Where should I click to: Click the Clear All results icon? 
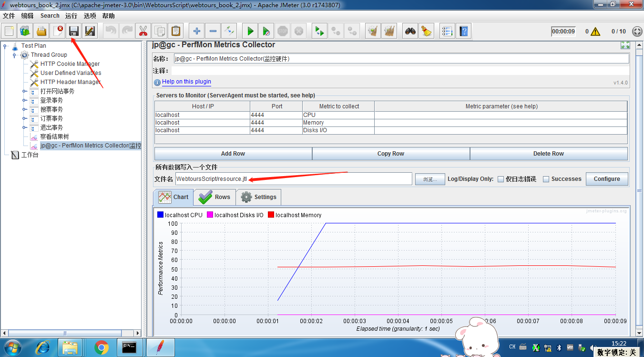click(389, 31)
